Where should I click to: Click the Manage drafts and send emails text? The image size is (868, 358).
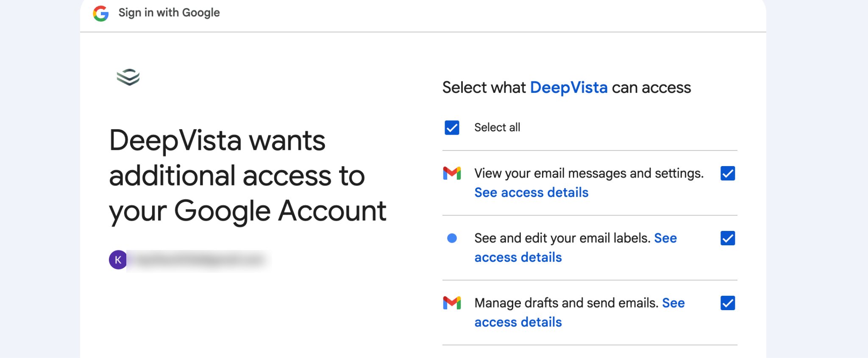tap(566, 303)
